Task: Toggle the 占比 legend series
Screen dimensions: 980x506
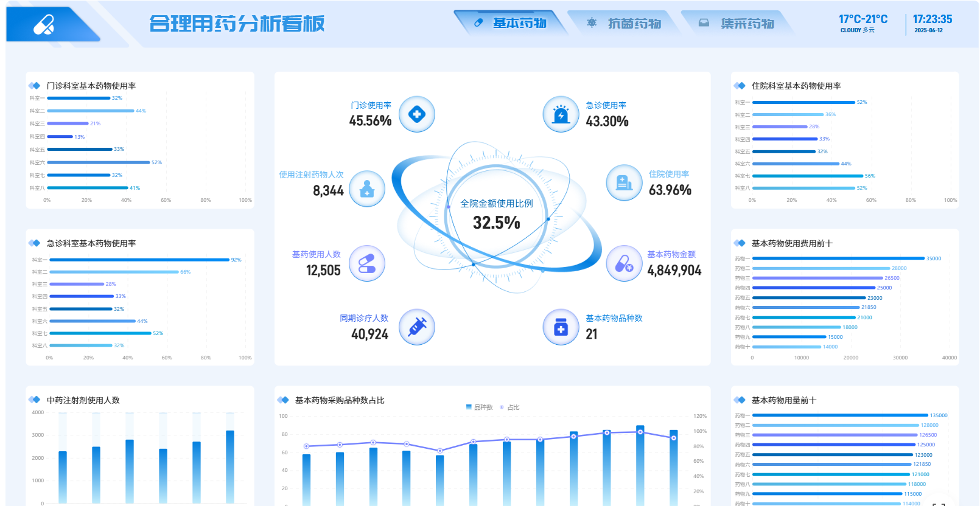Action: [x=509, y=407]
